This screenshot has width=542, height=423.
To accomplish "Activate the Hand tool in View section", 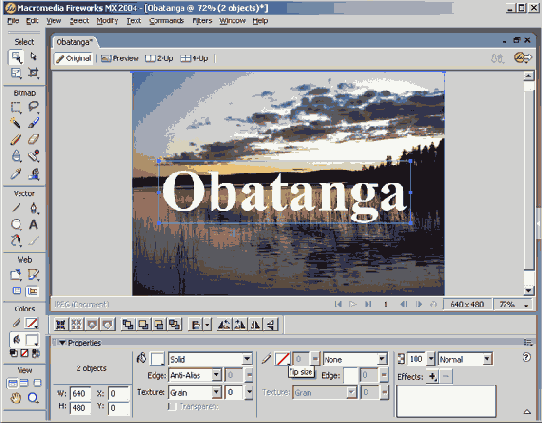I will point(16,398).
